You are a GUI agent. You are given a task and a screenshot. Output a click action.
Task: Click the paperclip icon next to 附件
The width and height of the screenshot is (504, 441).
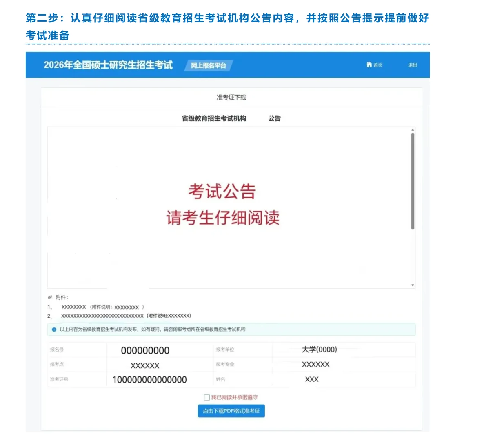click(50, 297)
